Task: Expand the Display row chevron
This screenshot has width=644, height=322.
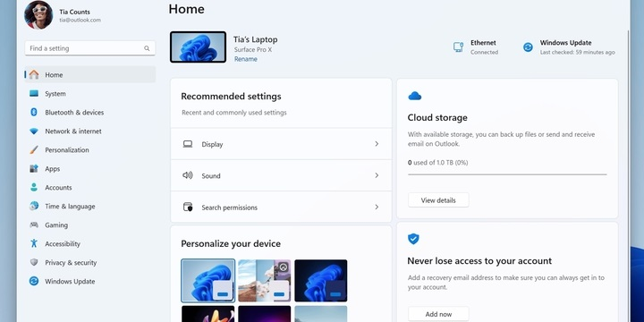Action: coord(377,144)
